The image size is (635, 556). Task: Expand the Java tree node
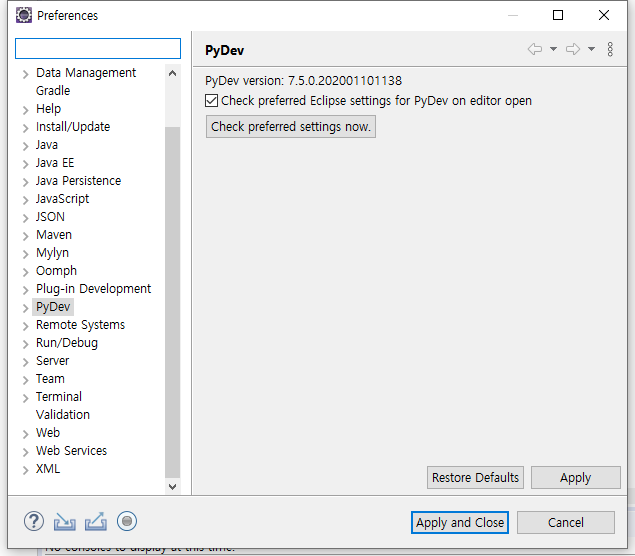[26, 146]
